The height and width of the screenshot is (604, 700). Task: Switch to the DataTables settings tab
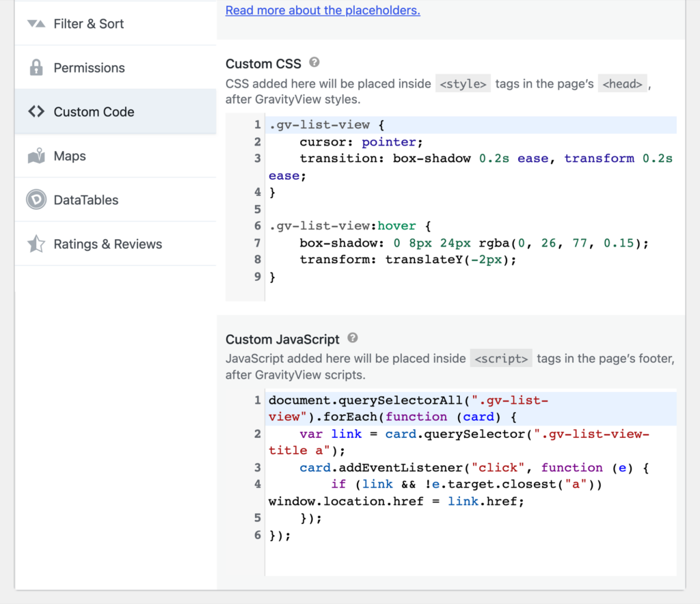(116, 200)
